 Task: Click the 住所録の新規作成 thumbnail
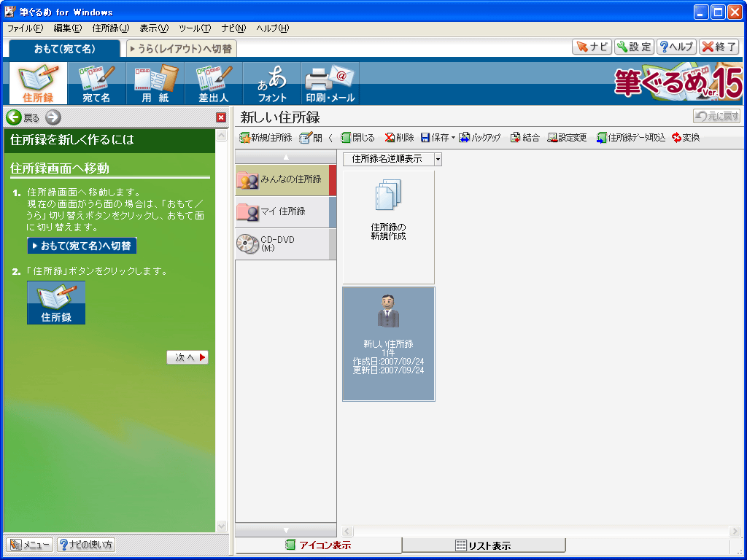click(x=388, y=227)
